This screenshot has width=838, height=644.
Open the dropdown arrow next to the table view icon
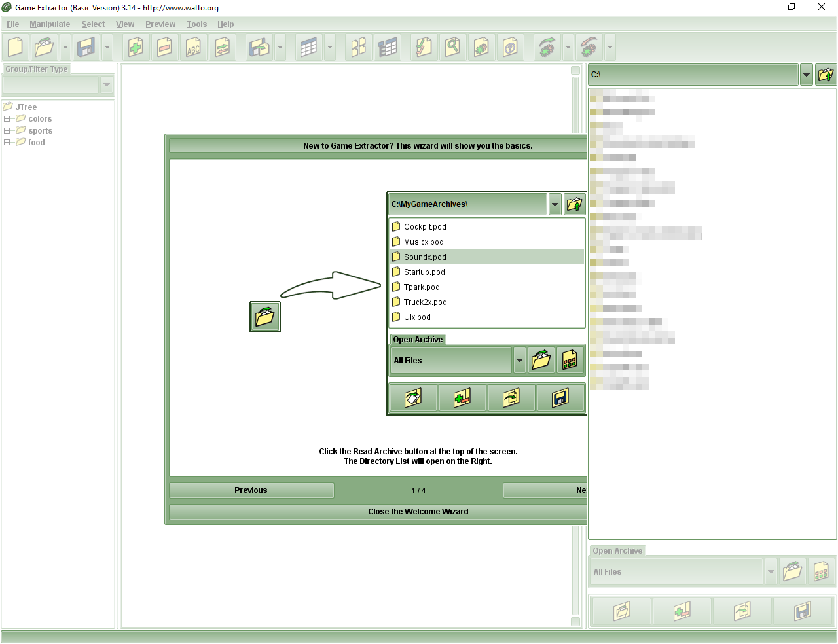(330, 47)
